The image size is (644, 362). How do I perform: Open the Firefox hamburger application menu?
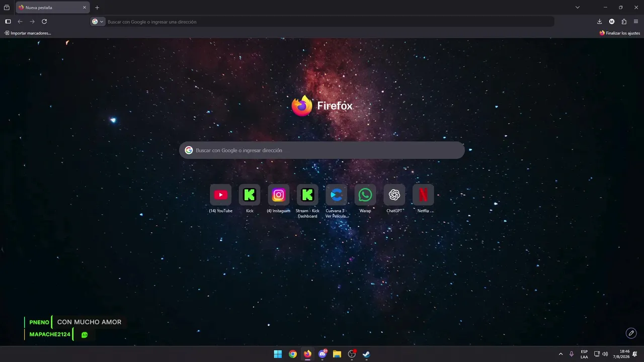[x=636, y=22]
